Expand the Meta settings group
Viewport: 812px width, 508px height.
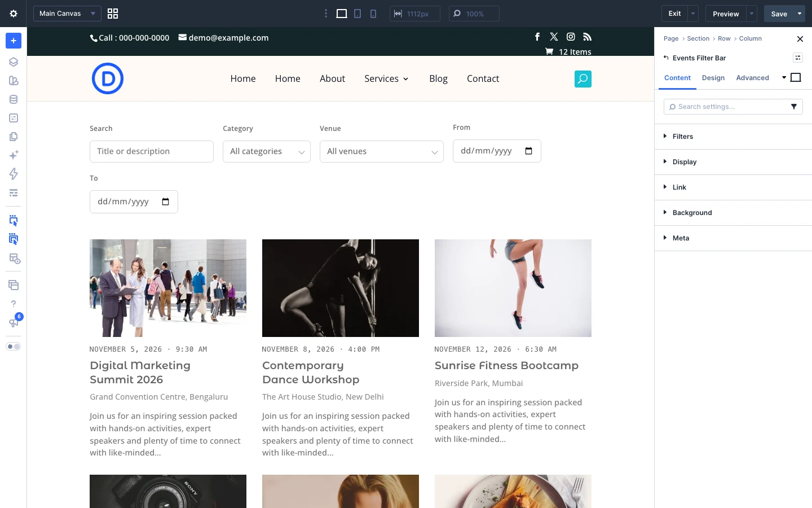point(733,238)
